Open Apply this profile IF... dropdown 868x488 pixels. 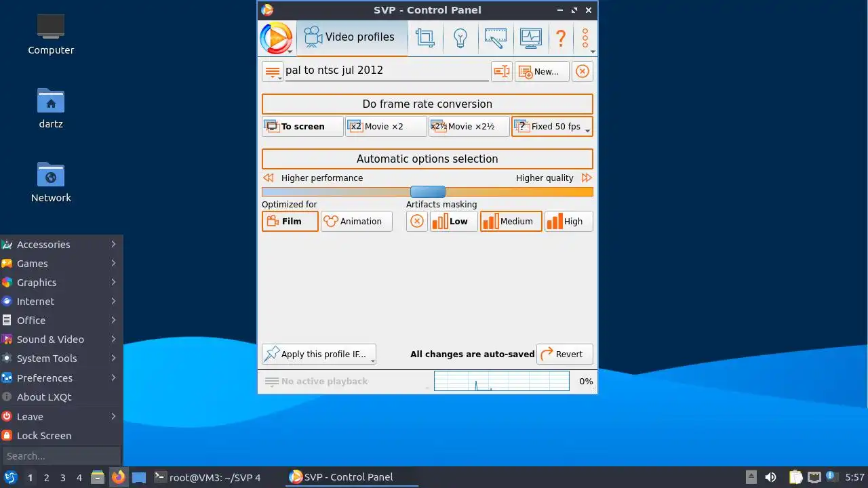(319, 354)
